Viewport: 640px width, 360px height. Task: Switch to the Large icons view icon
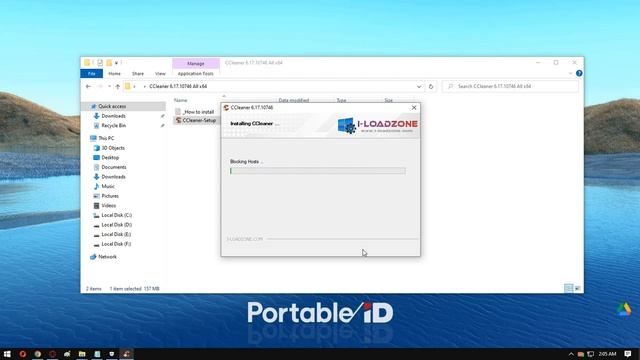(578, 289)
